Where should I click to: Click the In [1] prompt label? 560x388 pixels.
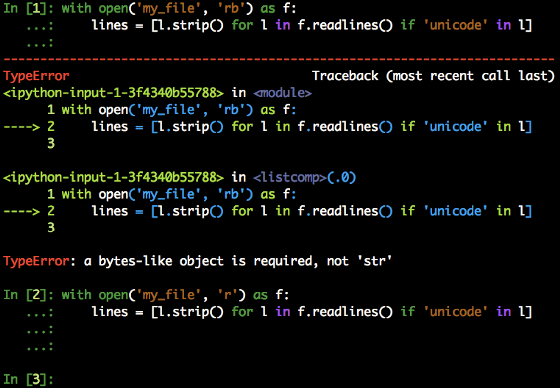pos(29,8)
